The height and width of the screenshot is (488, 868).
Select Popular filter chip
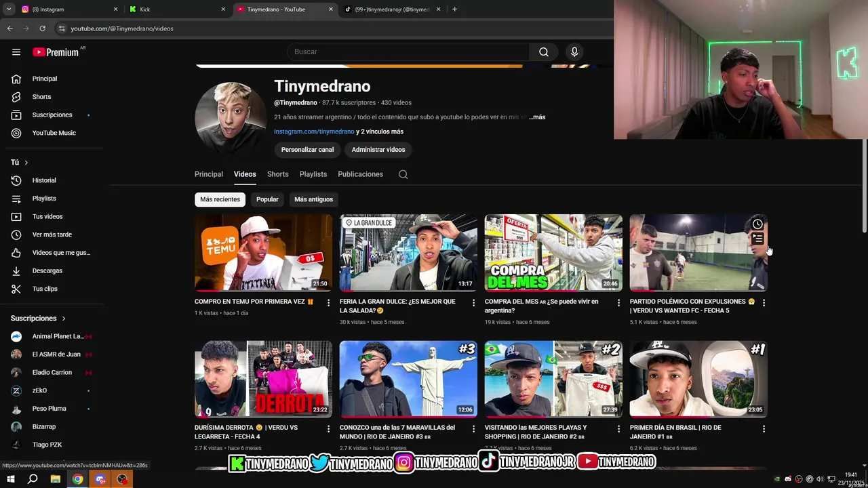(x=267, y=199)
